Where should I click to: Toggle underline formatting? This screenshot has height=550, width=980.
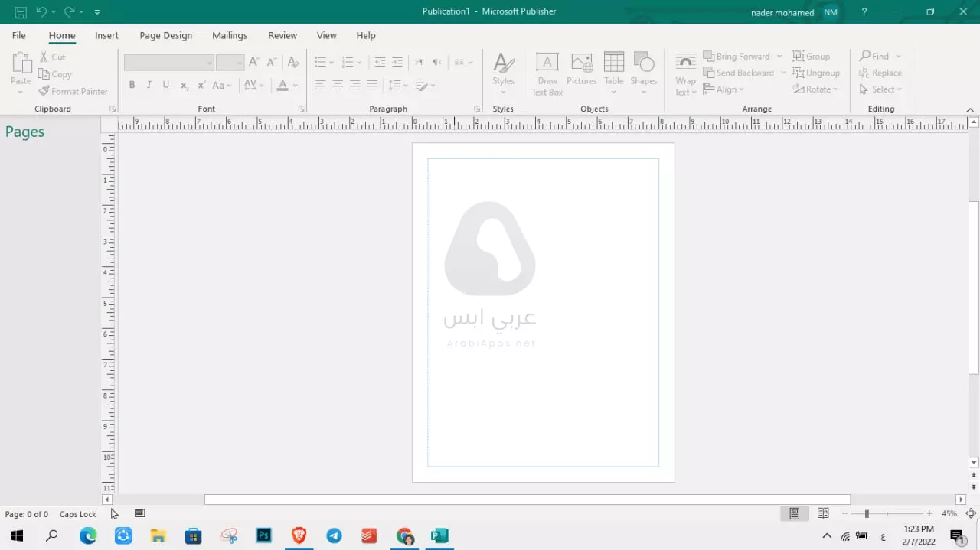[166, 84]
